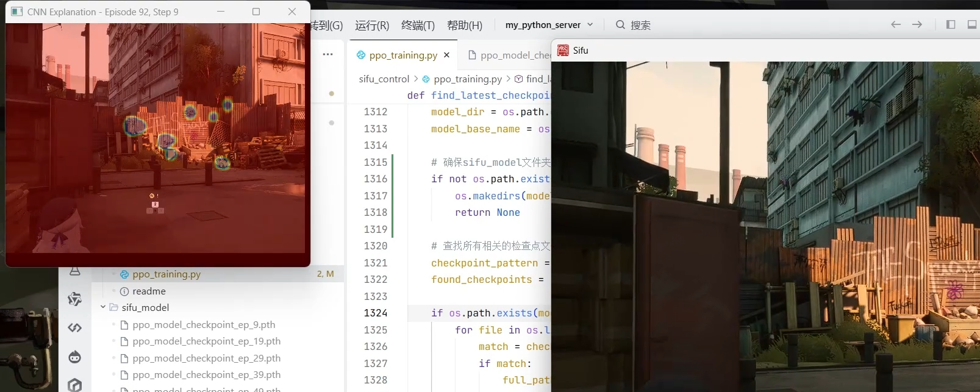The image size is (980, 392).
Task: Click the CNN Explanation window app icon
Action: pos(17,12)
